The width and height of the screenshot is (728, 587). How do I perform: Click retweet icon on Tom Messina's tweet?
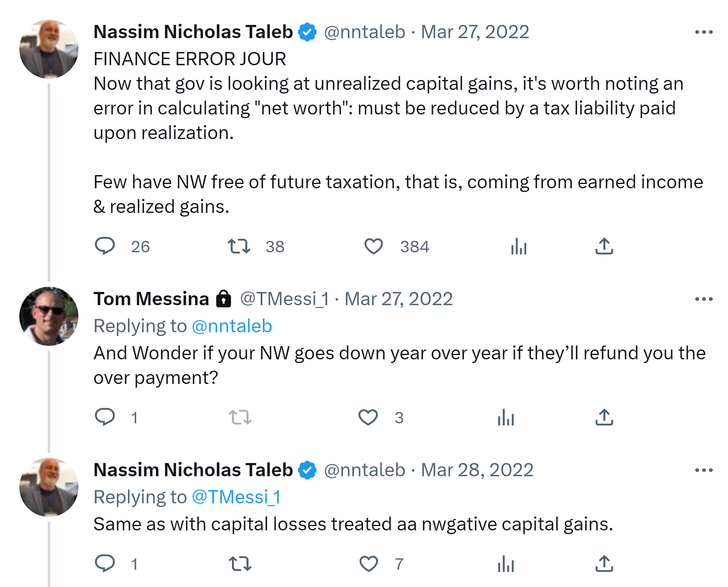[x=240, y=417]
